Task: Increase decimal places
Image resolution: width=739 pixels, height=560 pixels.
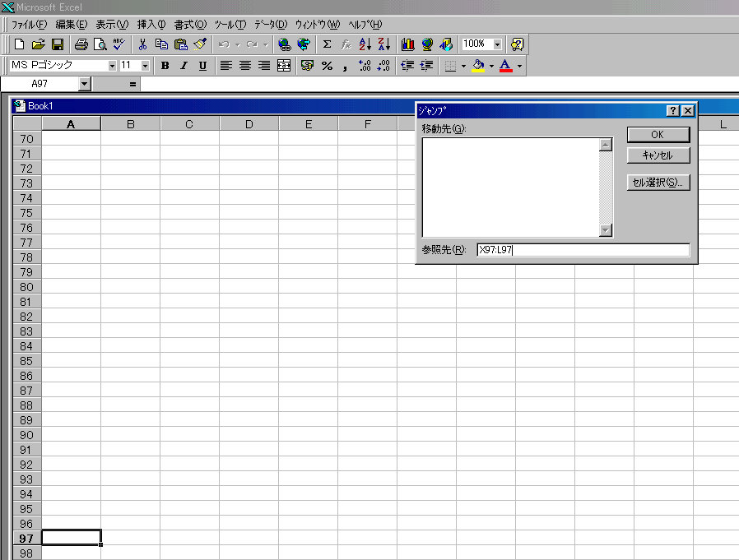Action: tap(365, 66)
